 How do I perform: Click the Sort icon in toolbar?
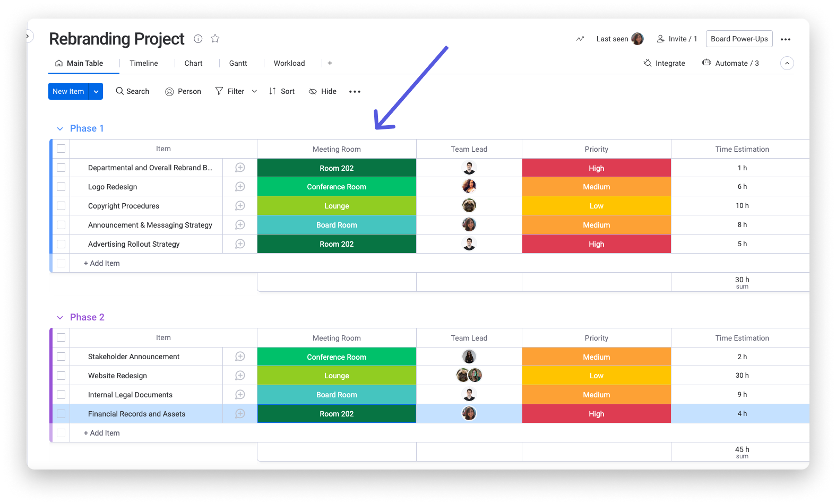pos(272,91)
